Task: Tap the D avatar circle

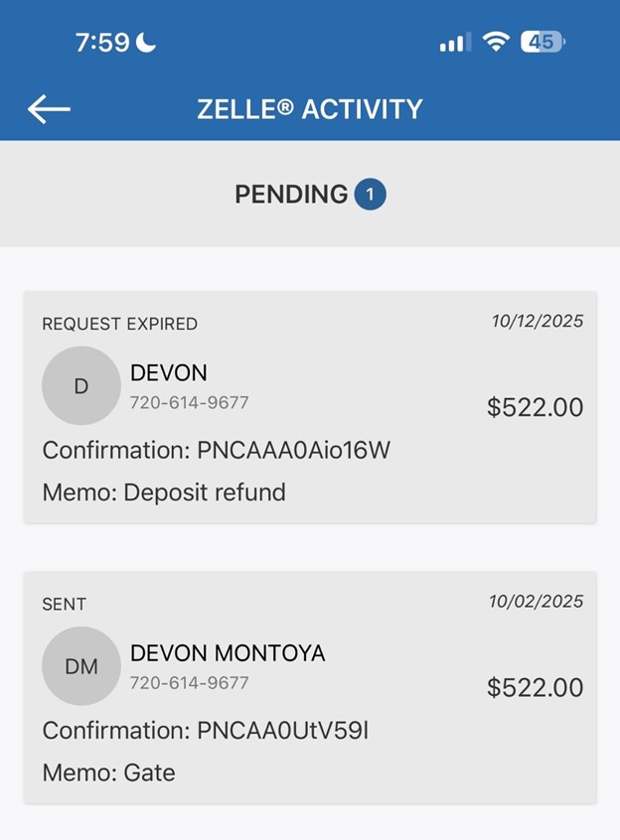Action: point(81,386)
